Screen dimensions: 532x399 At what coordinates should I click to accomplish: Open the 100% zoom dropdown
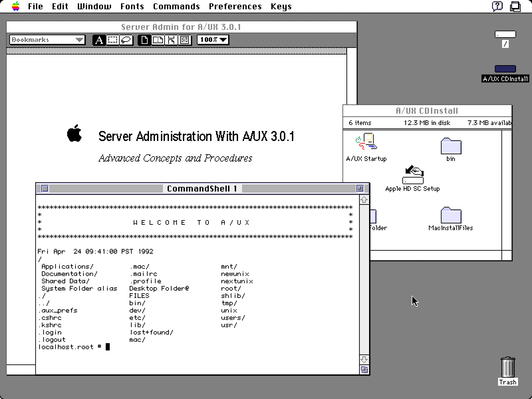pos(213,40)
